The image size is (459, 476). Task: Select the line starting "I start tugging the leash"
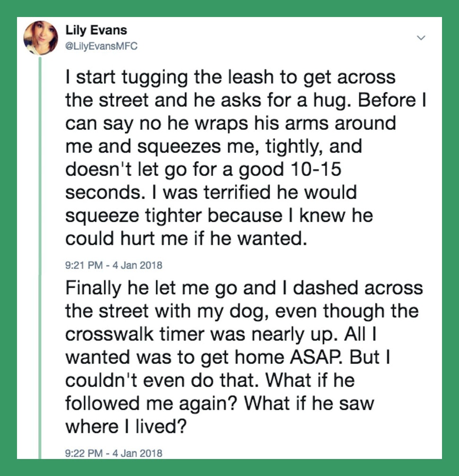pyautogui.click(x=230, y=77)
